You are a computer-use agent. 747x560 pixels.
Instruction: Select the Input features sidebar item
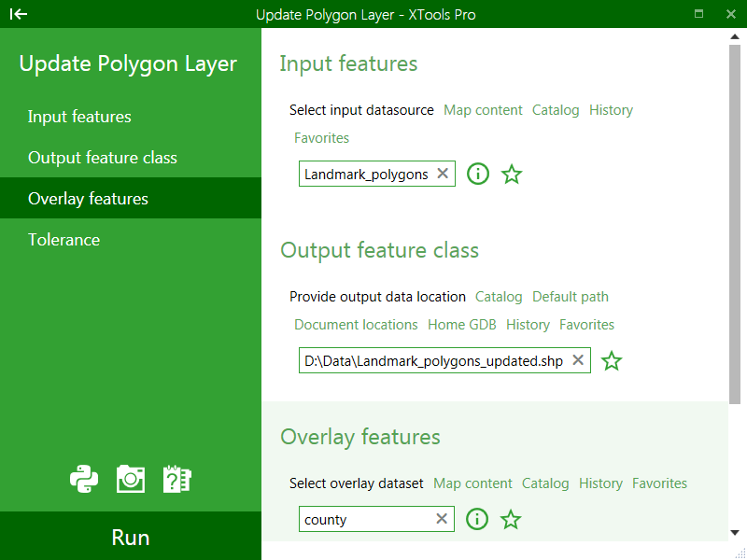coord(131,117)
